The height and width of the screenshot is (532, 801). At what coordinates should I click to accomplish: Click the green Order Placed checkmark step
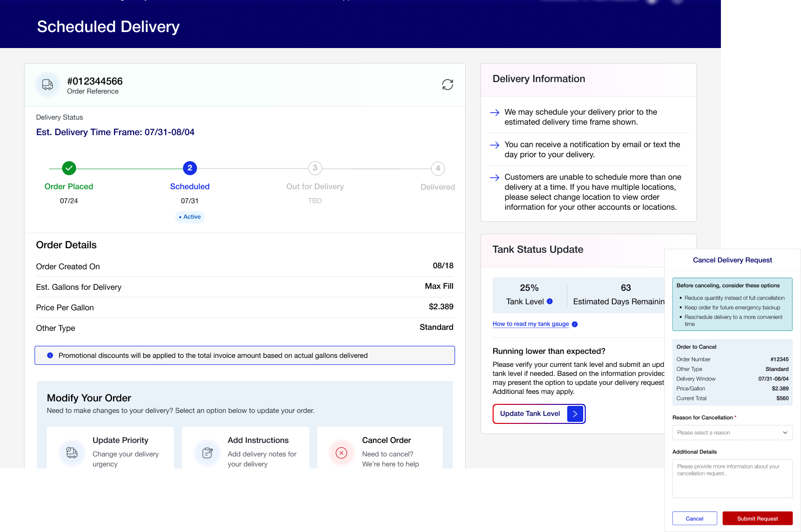coord(69,168)
